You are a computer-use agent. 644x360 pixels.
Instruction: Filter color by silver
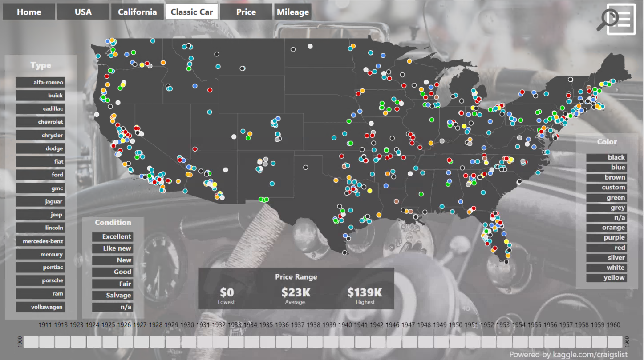607,258
